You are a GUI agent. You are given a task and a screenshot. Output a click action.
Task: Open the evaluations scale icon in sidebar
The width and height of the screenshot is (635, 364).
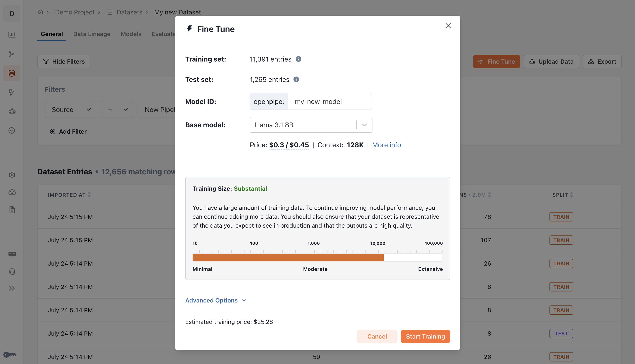point(12,111)
